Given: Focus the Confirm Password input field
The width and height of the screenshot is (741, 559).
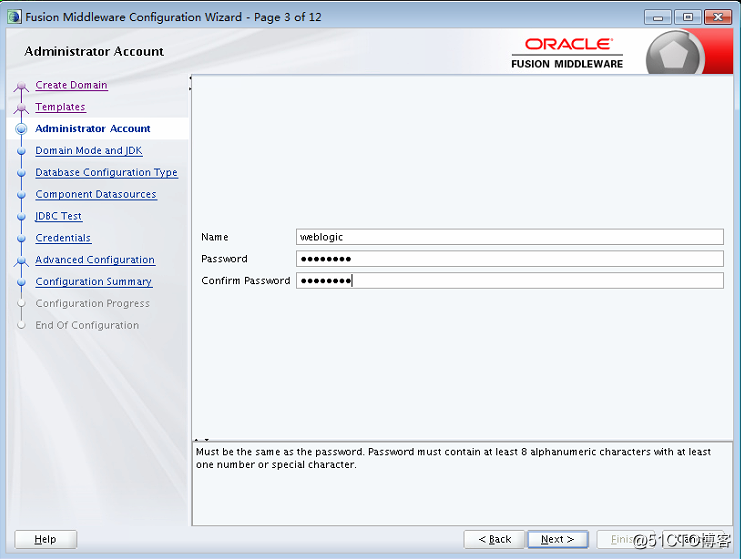Looking at the screenshot, I should 510,280.
